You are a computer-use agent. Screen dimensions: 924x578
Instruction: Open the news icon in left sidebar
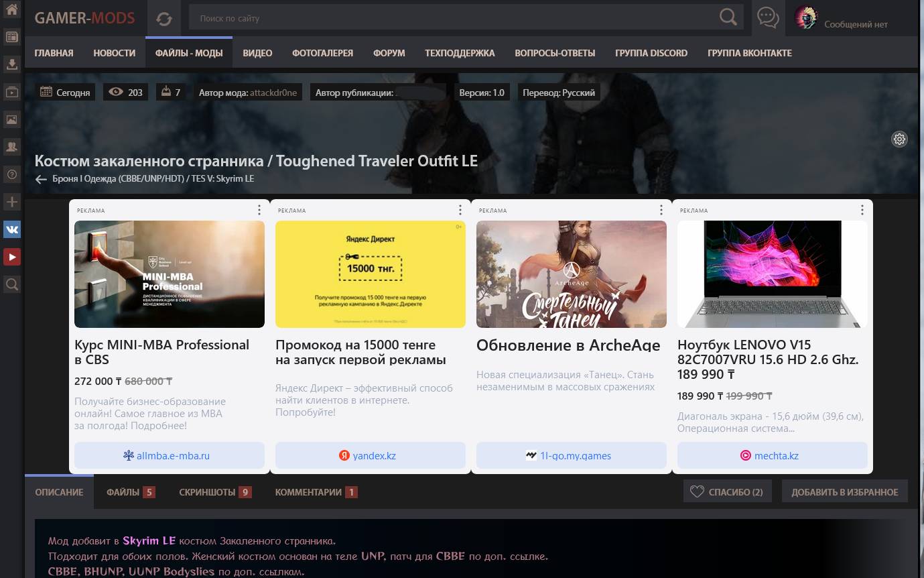pos(11,37)
